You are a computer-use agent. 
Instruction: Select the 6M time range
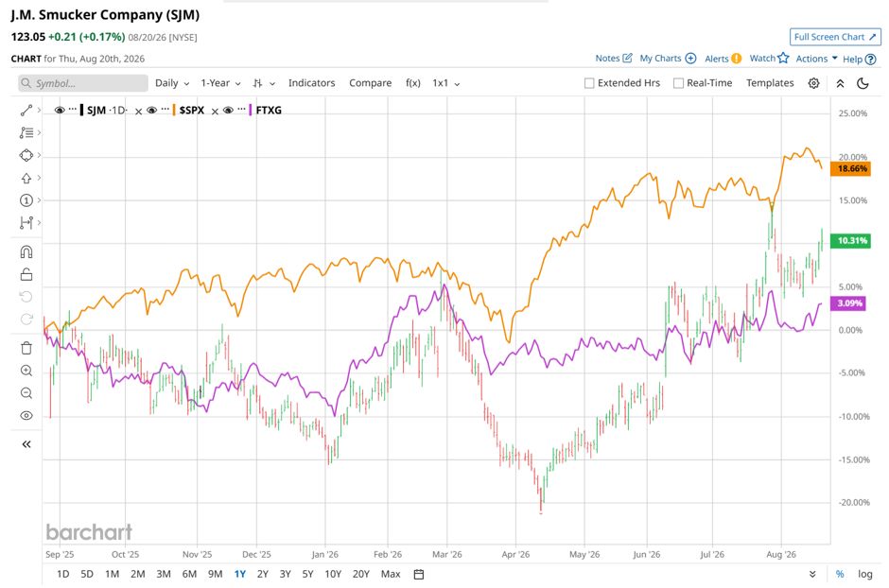click(189, 575)
